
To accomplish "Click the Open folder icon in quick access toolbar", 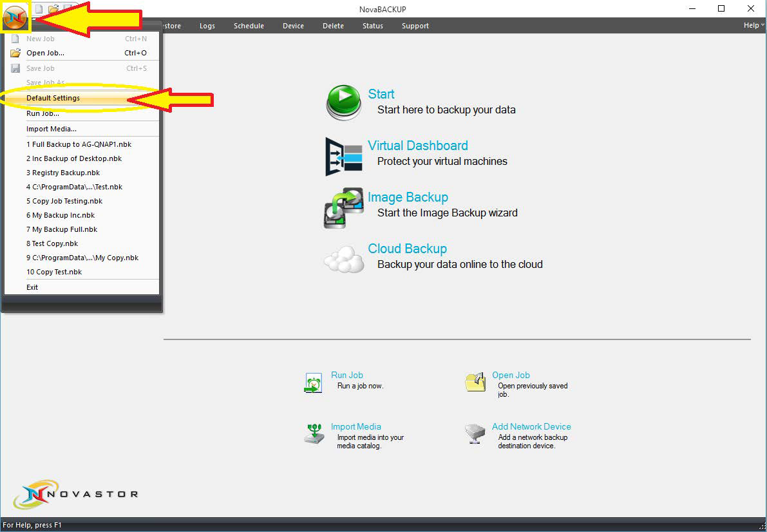I will (53, 9).
